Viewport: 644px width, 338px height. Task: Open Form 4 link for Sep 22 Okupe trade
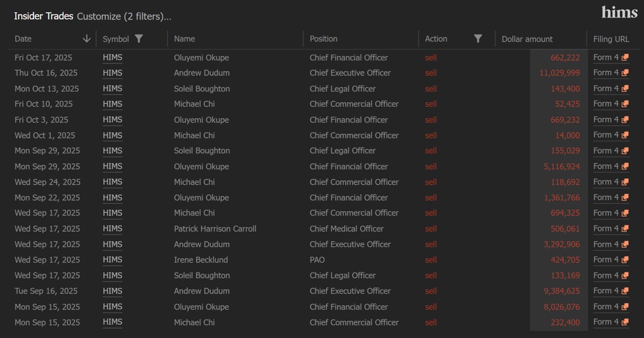pos(606,198)
